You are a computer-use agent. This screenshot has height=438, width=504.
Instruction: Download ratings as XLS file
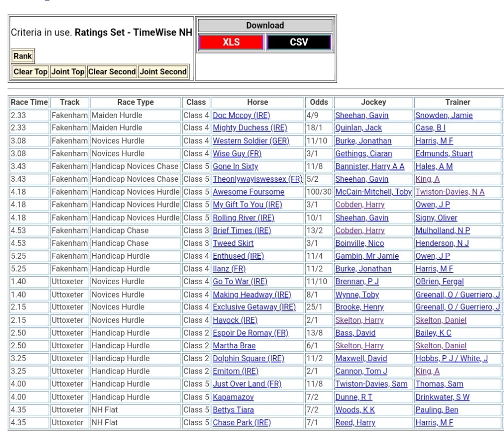point(231,42)
